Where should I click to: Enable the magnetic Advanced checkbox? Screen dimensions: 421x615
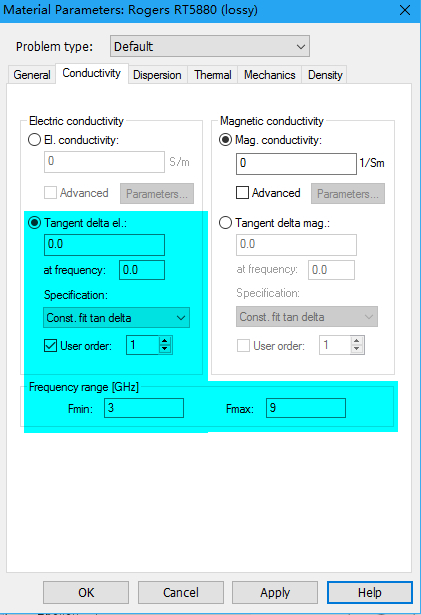(242, 193)
